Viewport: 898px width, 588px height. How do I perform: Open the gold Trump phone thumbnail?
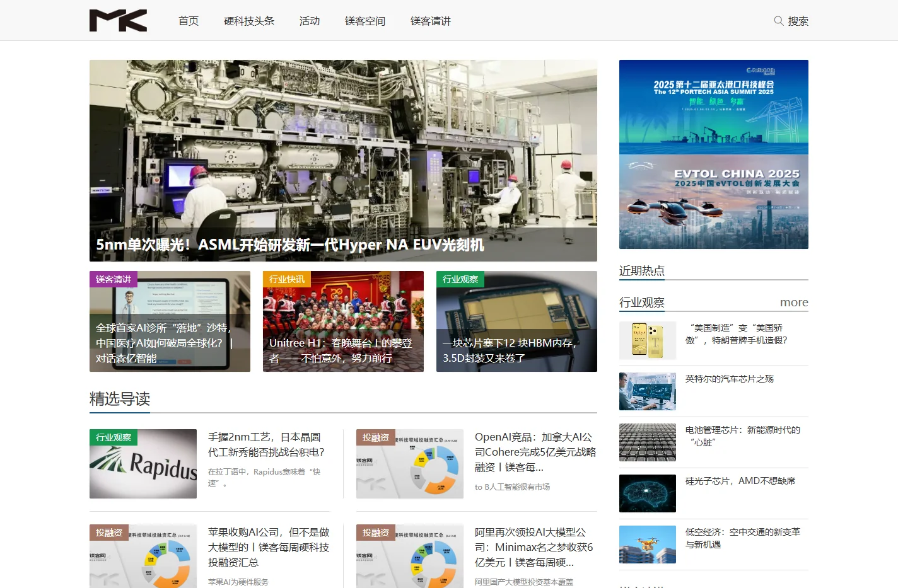pos(648,340)
